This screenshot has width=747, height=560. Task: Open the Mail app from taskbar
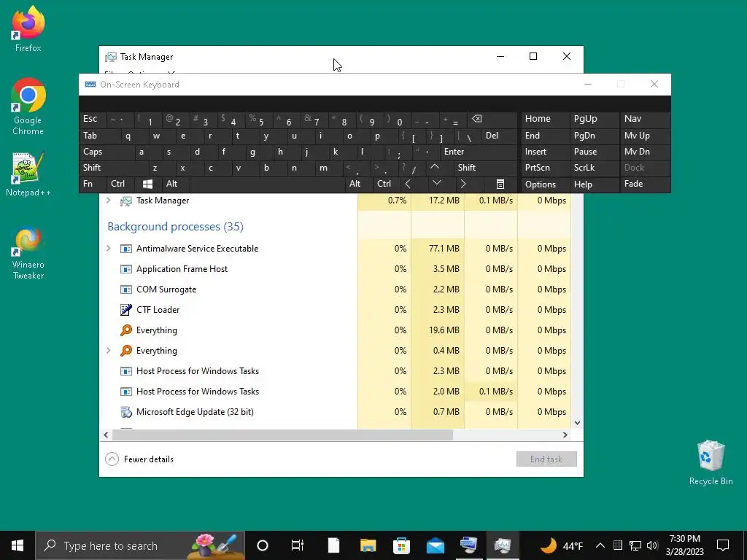point(436,545)
